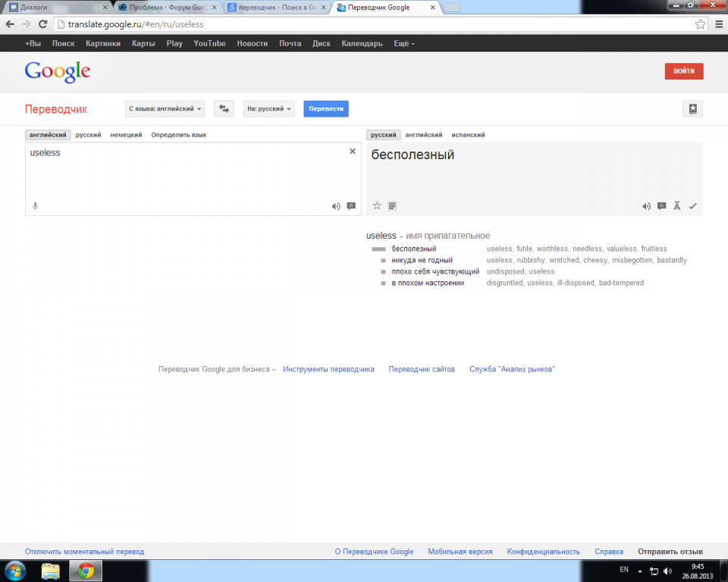Select 'немецкий' as source language
This screenshot has width=728, height=582.
click(126, 135)
